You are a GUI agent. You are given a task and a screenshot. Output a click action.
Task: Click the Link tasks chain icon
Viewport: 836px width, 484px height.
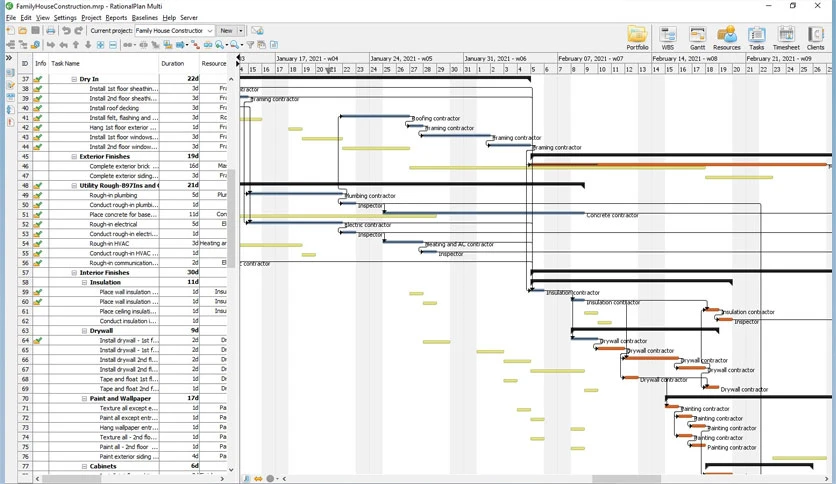(x=127, y=45)
